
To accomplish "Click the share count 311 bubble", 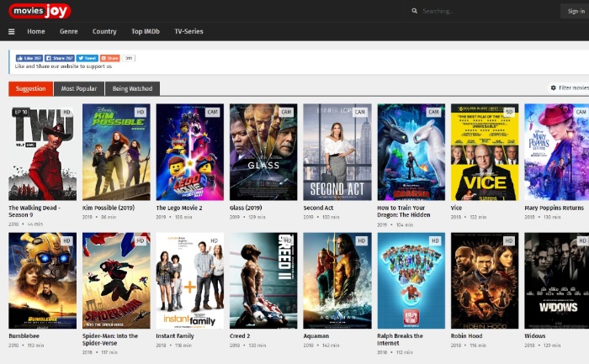I will [x=129, y=58].
